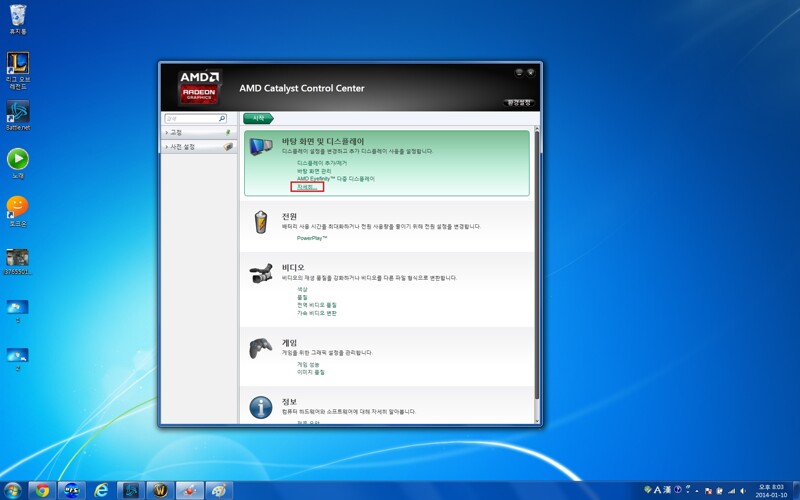Open 게임 성능 link under Gaming
This screenshot has width=800, height=500.
click(308, 364)
